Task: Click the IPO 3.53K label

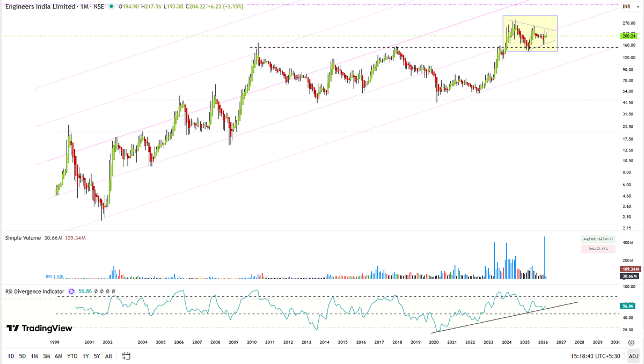Action: pyautogui.click(x=55, y=277)
